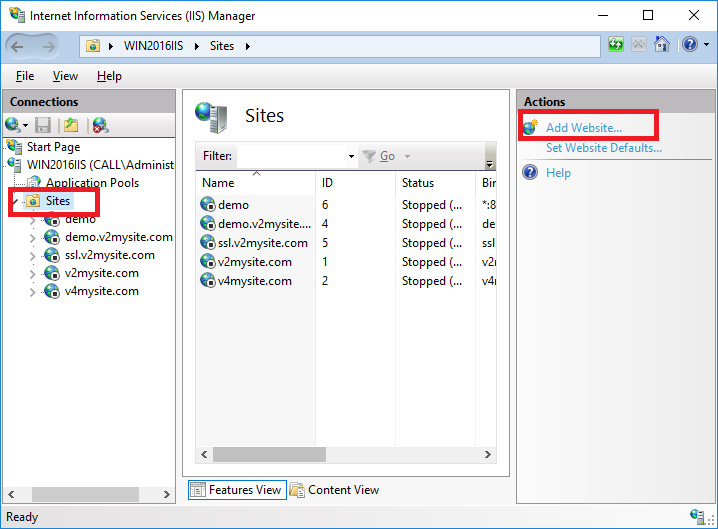The image size is (718, 529).
Task: Click the Help question mark icon in Actions
Action: pyautogui.click(x=530, y=173)
